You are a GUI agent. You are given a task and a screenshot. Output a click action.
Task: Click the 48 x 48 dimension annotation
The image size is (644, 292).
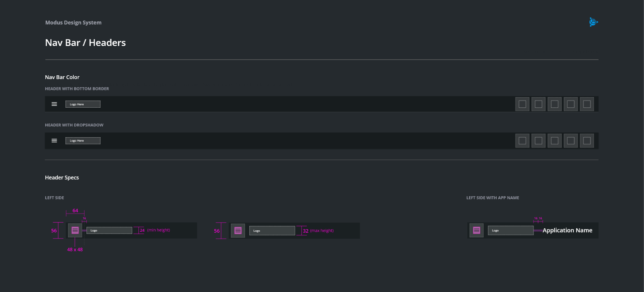pyautogui.click(x=75, y=249)
